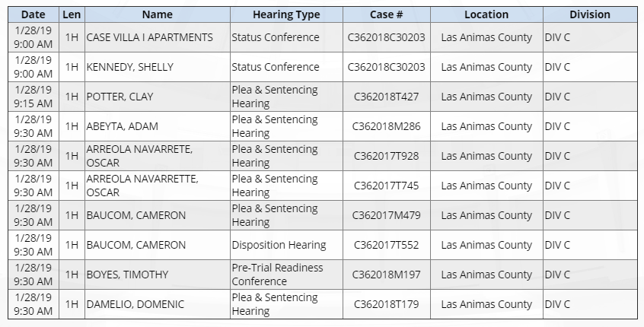Select the ARREOLA NAVARRETTE, OSCAR name cell

158,186
